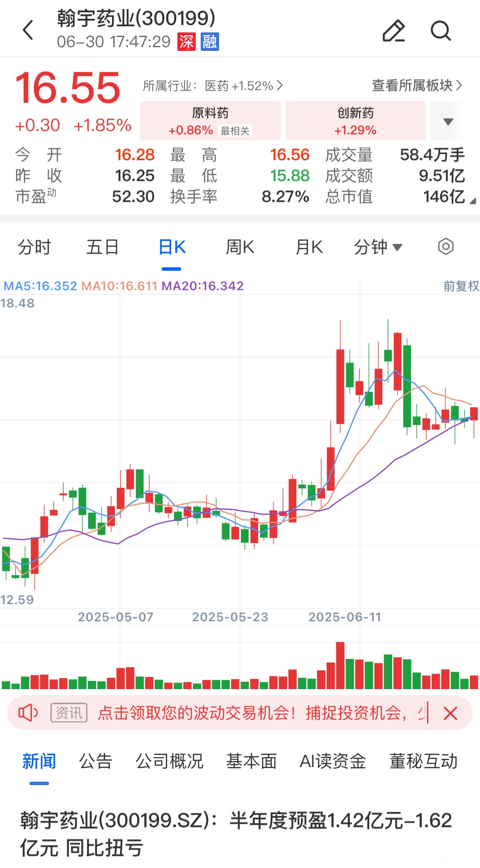Tap the blue 融 margin badge
This screenshot has height=868, width=480.
click(x=210, y=41)
